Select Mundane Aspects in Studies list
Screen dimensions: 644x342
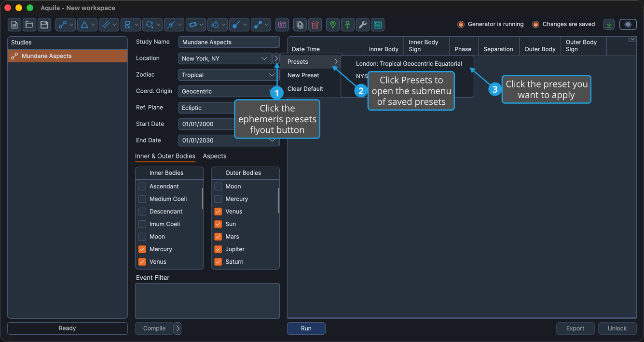click(68, 56)
